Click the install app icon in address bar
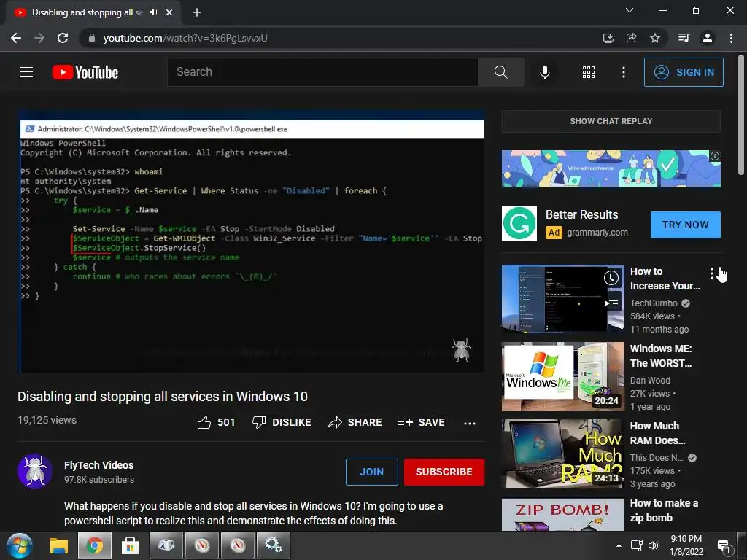This screenshot has height=560, width=747. 608,38
